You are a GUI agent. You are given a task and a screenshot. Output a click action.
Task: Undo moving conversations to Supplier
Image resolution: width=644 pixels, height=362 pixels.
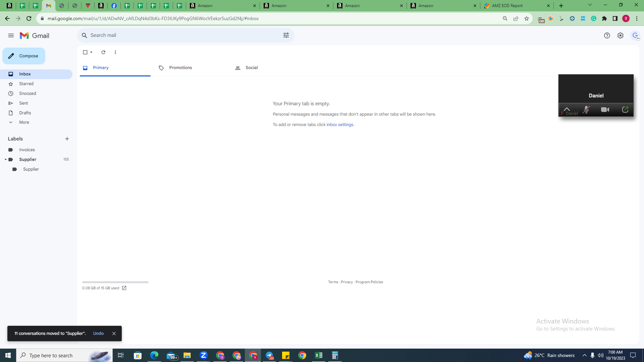tap(98, 334)
